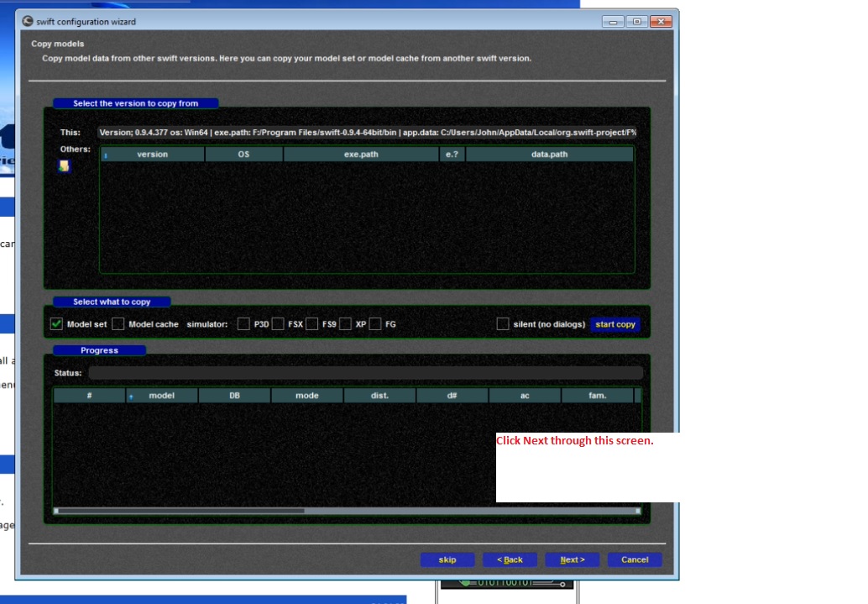Click the skip button
Viewport: 868px width, 604px height.
[x=447, y=559]
